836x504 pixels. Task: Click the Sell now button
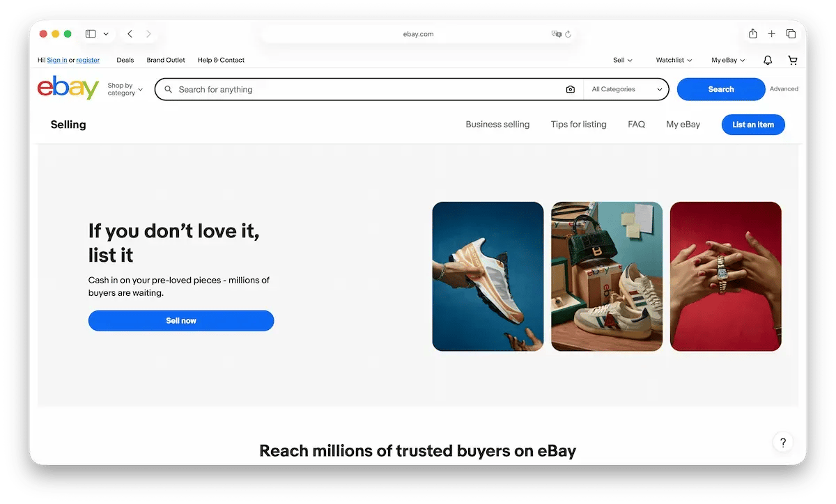181,321
